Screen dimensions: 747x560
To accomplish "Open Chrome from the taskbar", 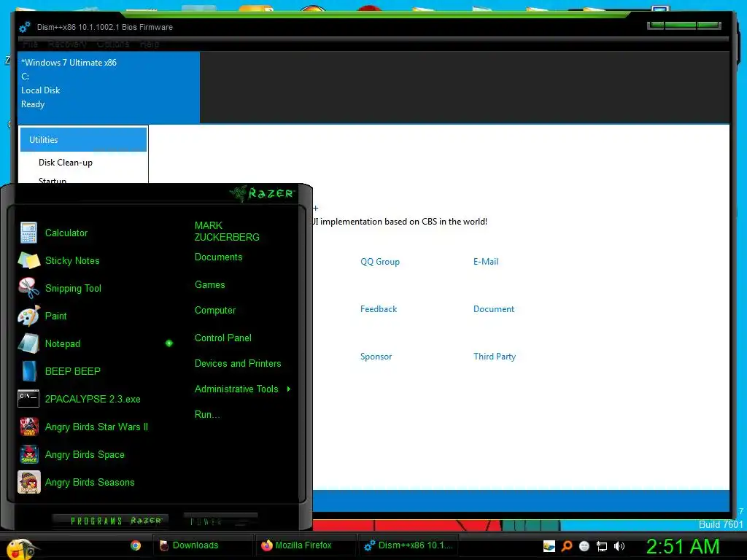I will (x=136, y=545).
